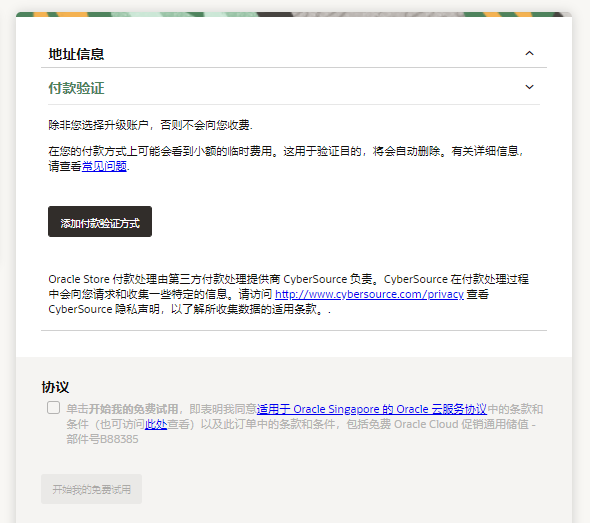Click the Oracle Store CyberSource paragraph
This screenshot has width=590, height=523.
tap(289, 294)
